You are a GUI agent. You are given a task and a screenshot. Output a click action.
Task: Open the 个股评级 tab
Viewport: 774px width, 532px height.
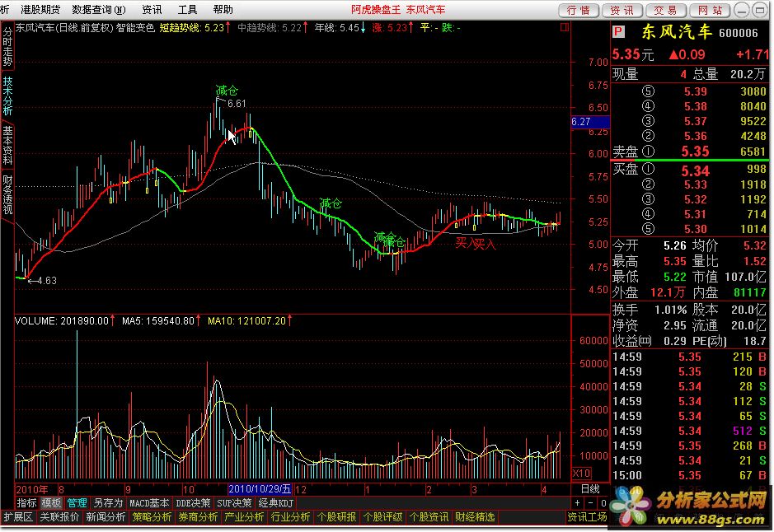click(383, 516)
